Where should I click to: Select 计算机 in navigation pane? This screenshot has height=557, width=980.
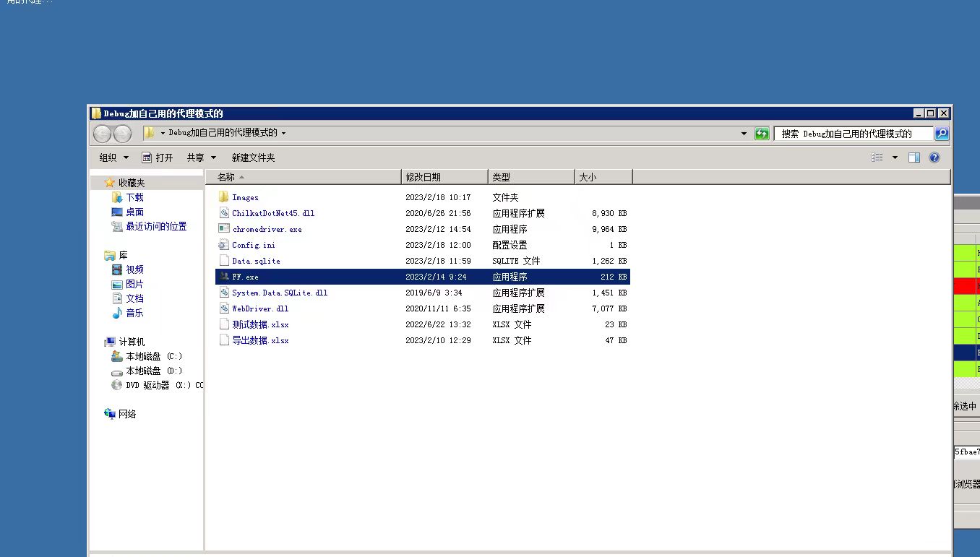pos(132,342)
